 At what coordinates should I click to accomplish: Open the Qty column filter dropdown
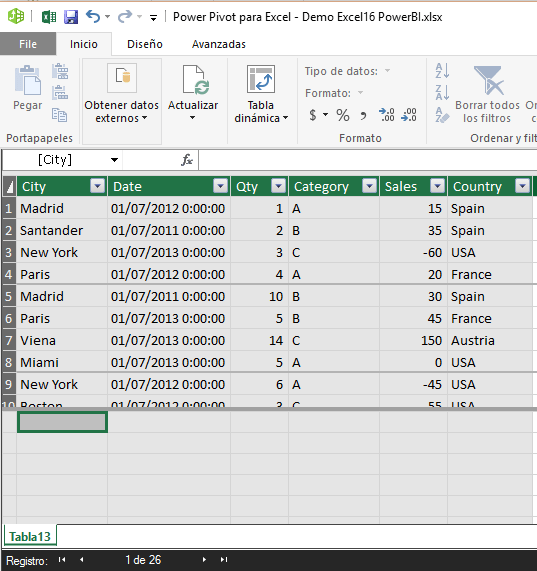point(279,186)
